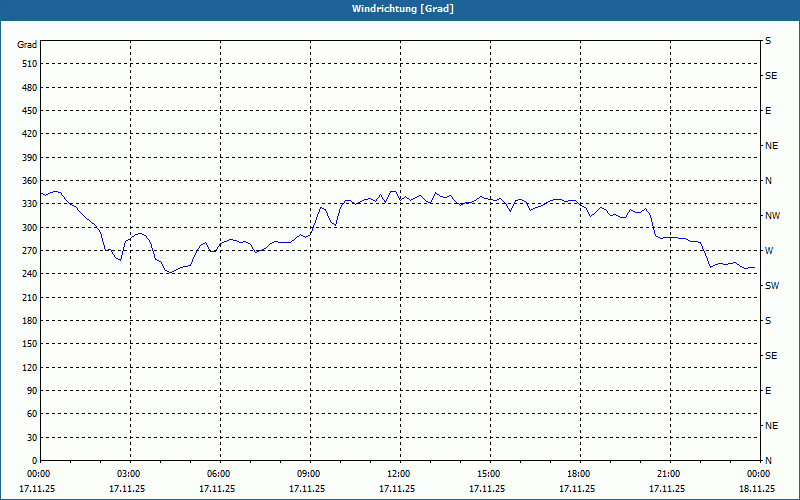Pick the 60 degree axis label
Image resolution: width=800 pixels, height=500 pixels.
tap(32, 414)
